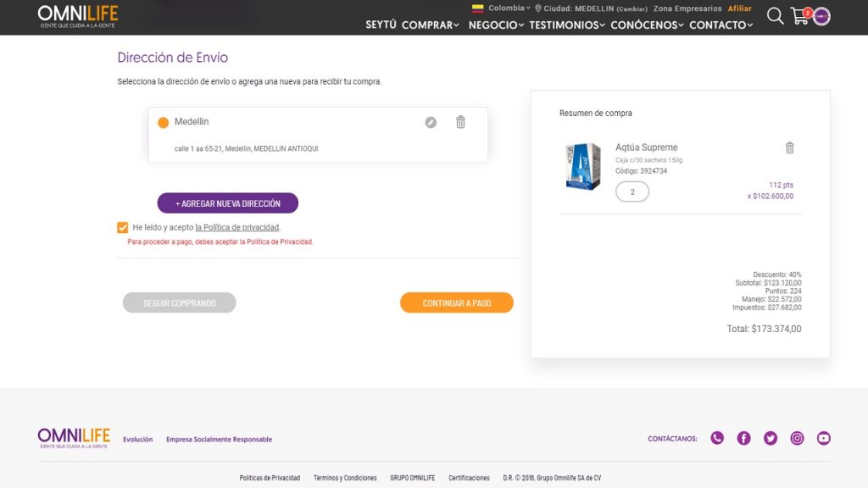Click the phone contact icon
The width and height of the screenshot is (868, 488).
717,438
